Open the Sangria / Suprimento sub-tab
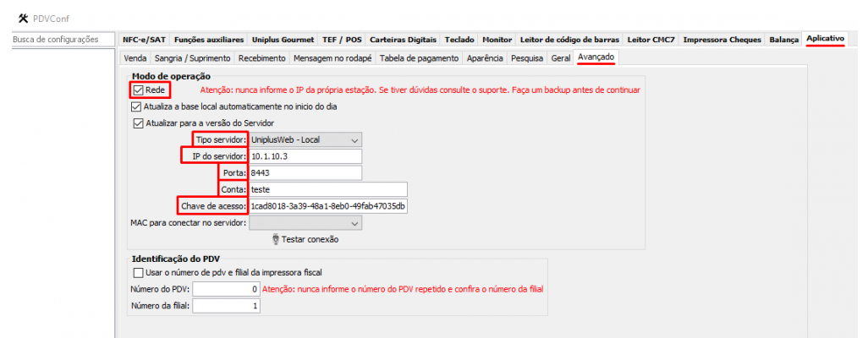This screenshot has height=338, width=868. 192,58
